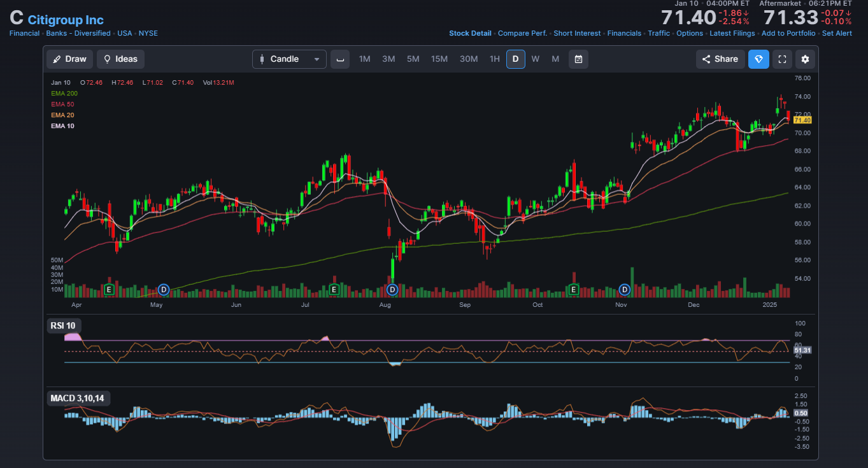Go to Short Interest page
This screenshot has height=468, width=868.
577,33
